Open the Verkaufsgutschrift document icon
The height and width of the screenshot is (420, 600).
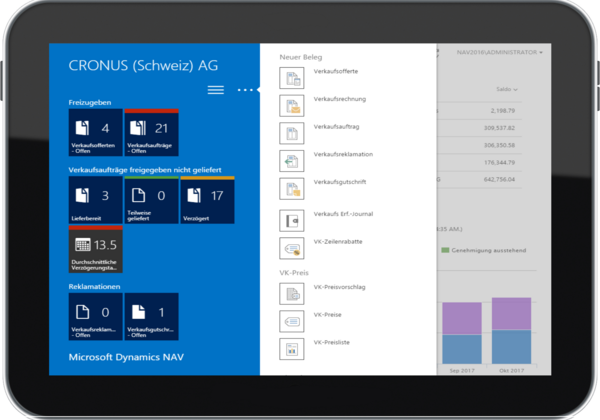tap(292, 189)
